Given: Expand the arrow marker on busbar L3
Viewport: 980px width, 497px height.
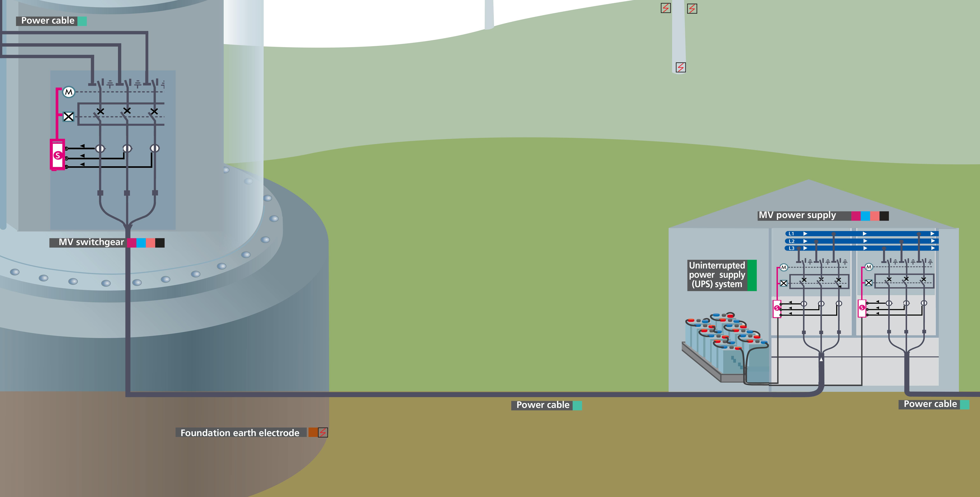Looking at the screenshot, I should 805,248.
